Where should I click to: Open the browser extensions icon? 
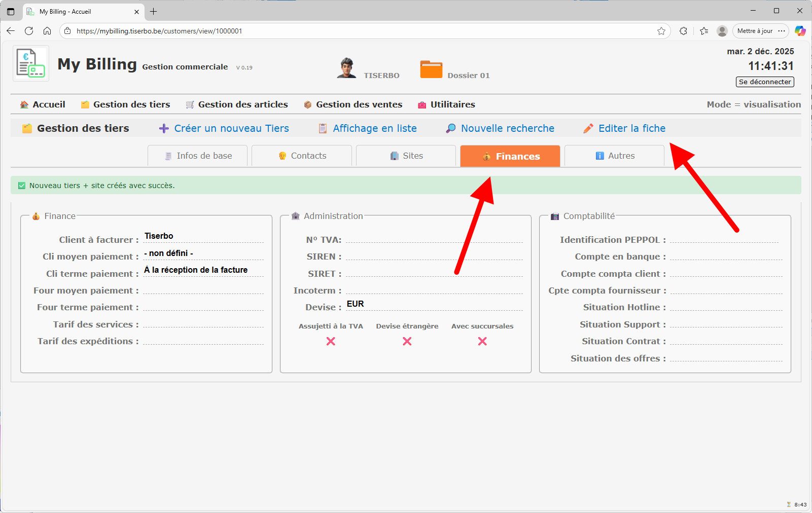pos(683,31)
